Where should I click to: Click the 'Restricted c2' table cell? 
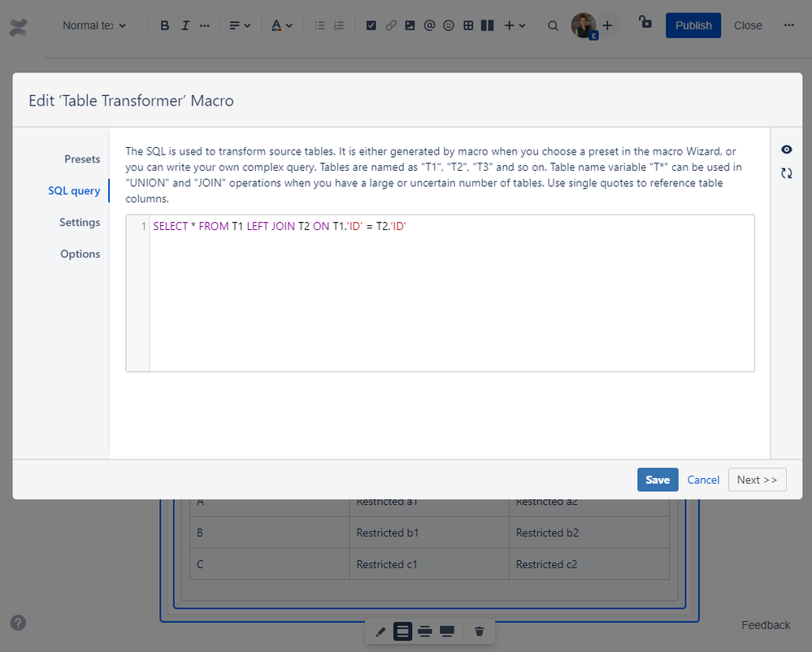pyautogui.click(x=588, y=564)
